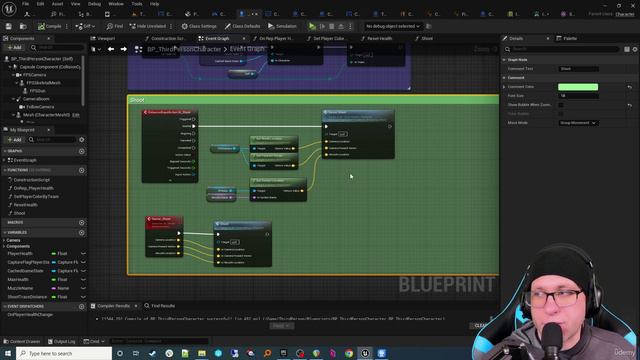
Task: Open the Move Mode Group Movement dropdown
Action: [578, 123]
